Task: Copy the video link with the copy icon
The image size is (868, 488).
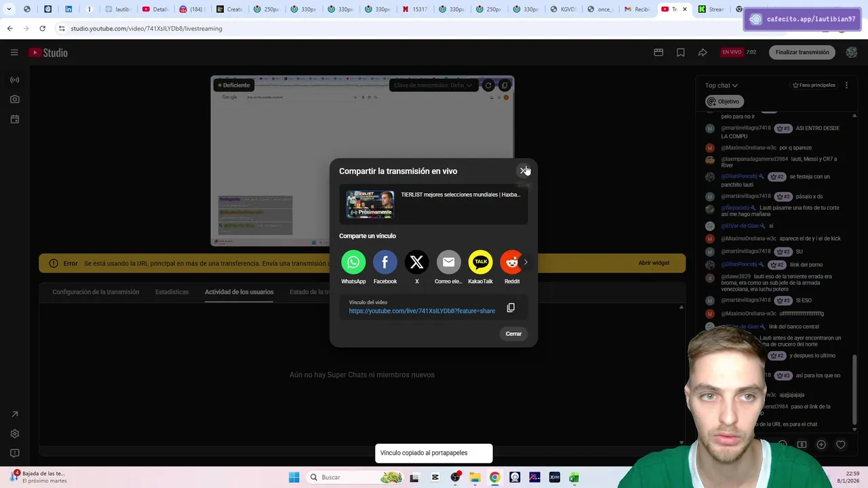Action: tap(511, 308)
